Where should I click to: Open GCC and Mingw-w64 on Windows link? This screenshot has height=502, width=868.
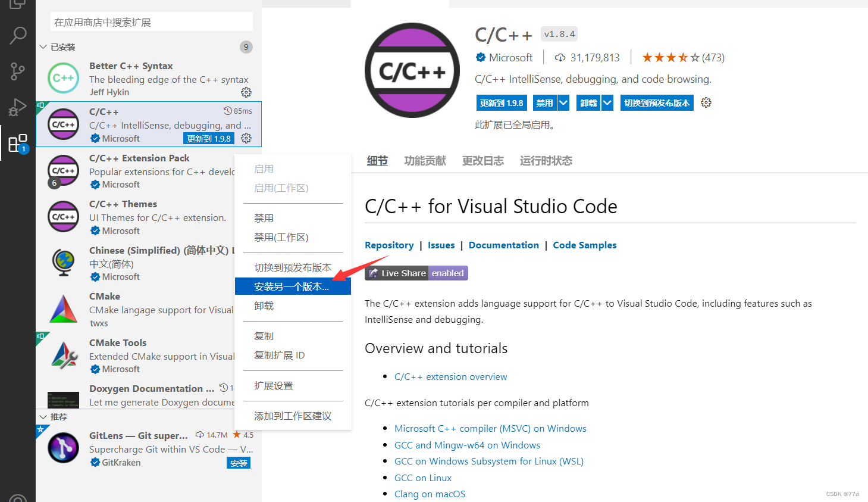[x=468, y=445]
